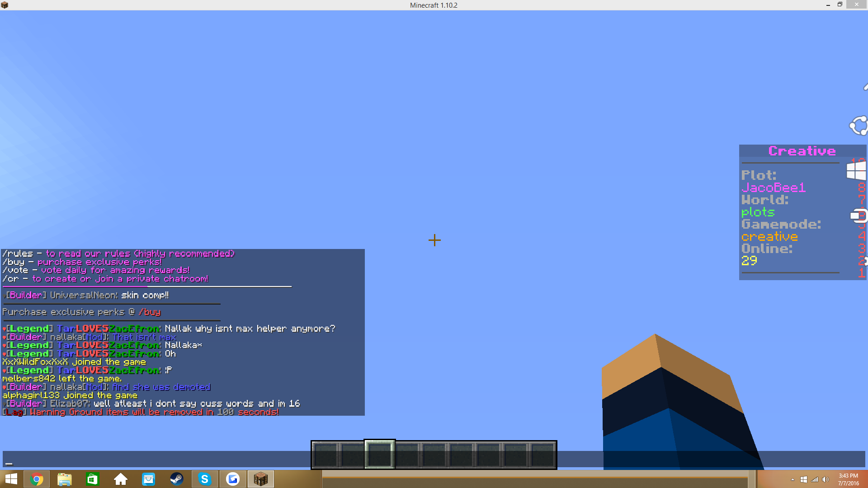The image size is (868, 488).
Task: Click the red /buy command in chat
Action: coord(150,312)
